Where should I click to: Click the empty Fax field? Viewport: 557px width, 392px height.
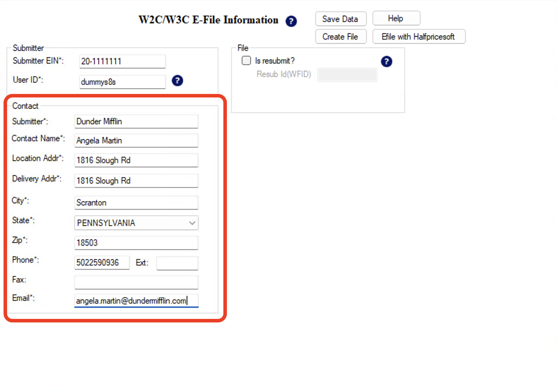point(136,283)
